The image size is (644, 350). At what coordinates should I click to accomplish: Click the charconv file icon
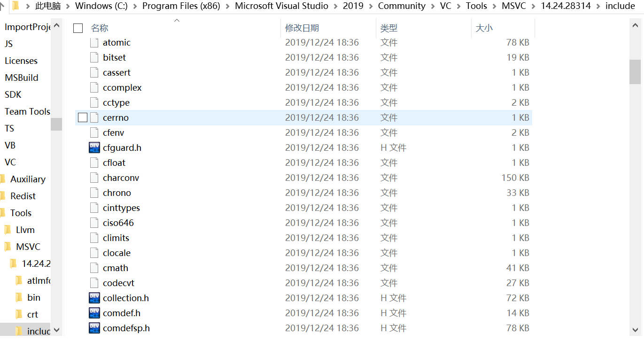pos(94,178)
